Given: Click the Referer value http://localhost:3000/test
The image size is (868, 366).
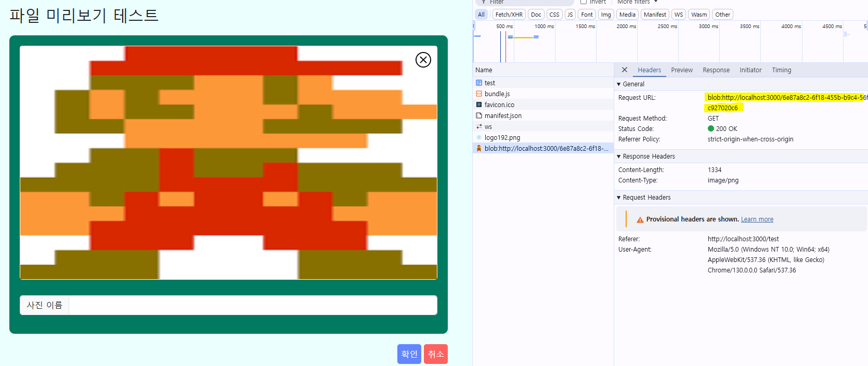Looking at the screenshot, I should point(743,239).
